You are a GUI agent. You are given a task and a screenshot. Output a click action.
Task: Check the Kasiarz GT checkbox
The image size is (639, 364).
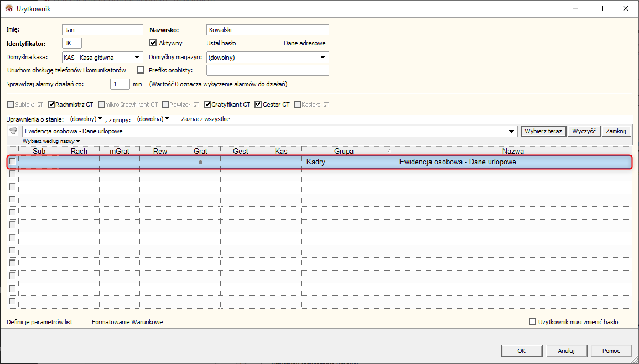point(297,105)
